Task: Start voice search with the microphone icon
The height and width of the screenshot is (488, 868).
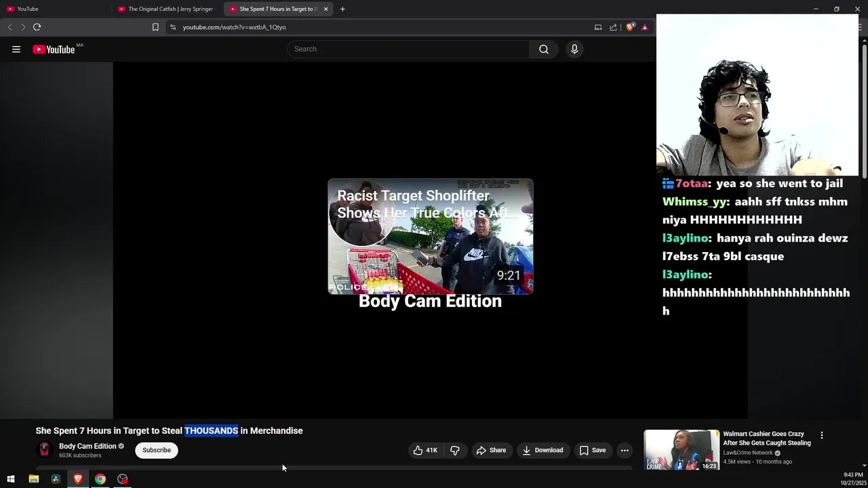Action: click(x=574, y=49)
